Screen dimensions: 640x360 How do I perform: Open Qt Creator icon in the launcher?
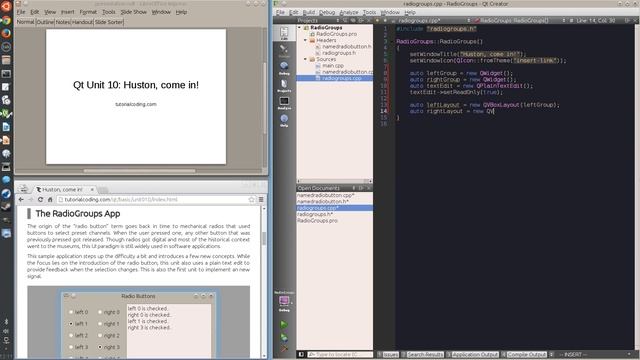(6, 113)
